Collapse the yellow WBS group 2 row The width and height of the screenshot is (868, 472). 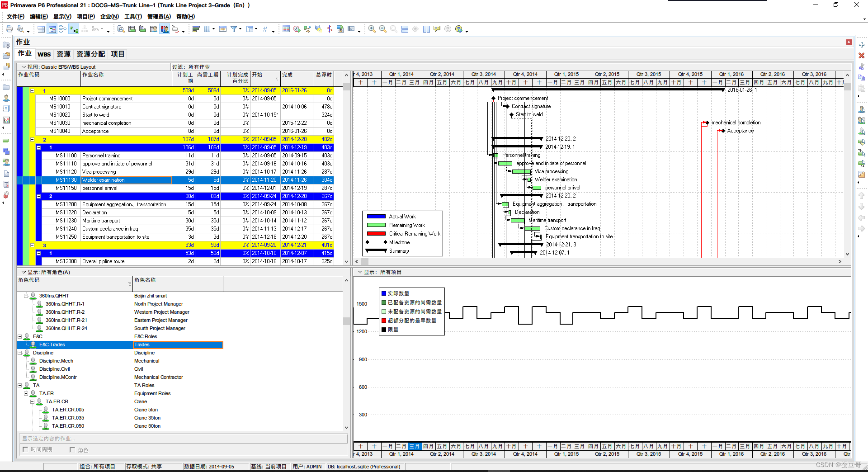click(x=33, y=139)
